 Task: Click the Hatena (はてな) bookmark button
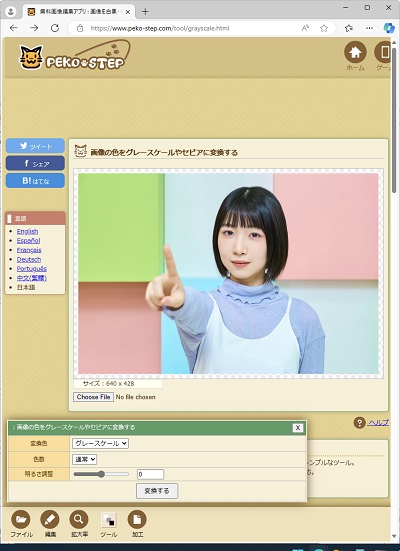click(x=35, y=181)
